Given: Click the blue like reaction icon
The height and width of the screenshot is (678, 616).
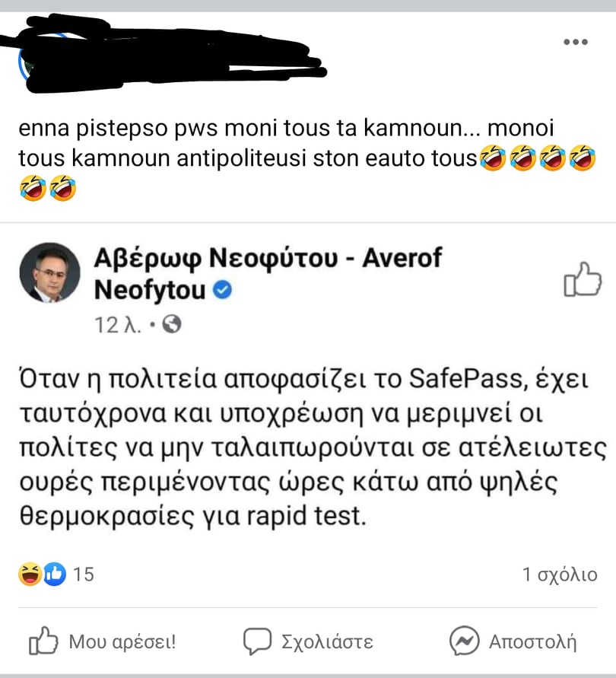Looking at the screenshot, I should [55, 575].
